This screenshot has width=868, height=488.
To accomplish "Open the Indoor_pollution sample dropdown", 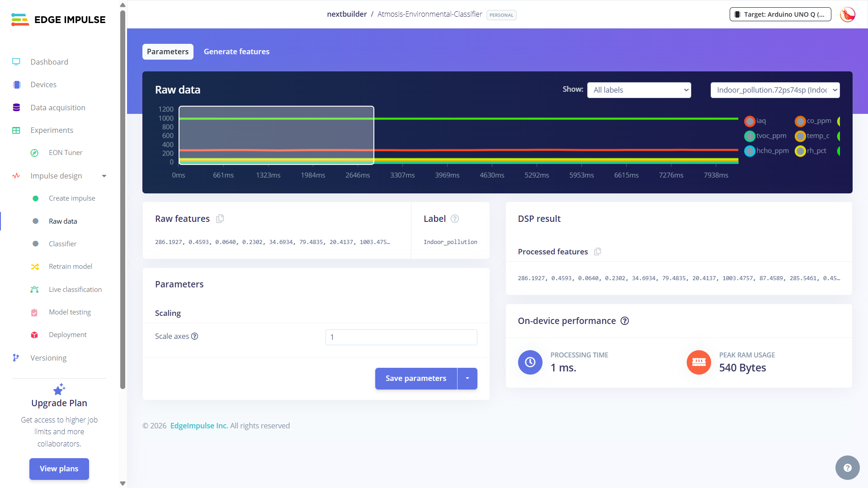I will [x=775, y=90].
